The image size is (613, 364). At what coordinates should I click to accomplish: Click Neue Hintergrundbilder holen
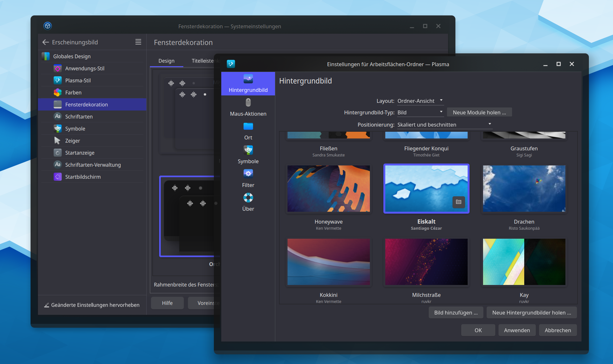pos(531,312)
